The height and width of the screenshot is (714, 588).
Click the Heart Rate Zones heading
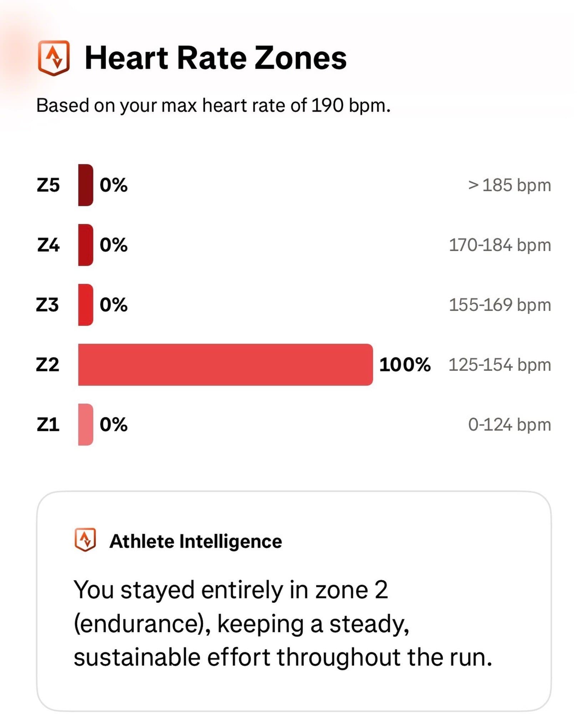pyautogui.click(x=216, y=58)
